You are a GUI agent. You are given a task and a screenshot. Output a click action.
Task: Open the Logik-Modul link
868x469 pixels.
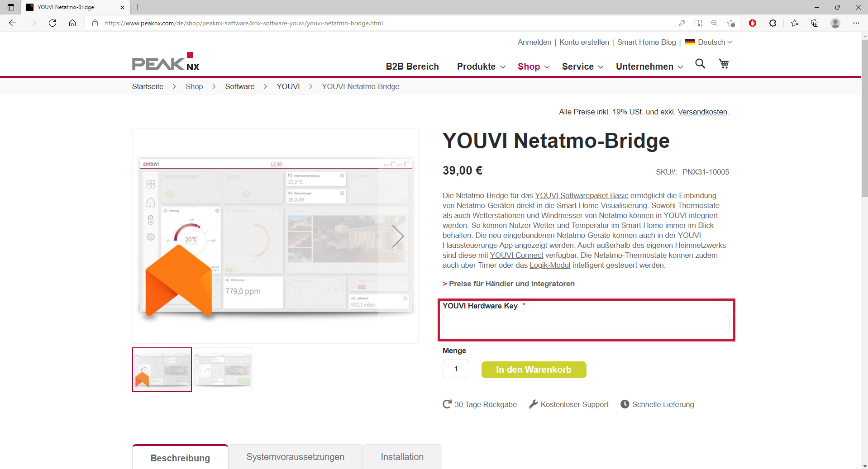point(550,265)
